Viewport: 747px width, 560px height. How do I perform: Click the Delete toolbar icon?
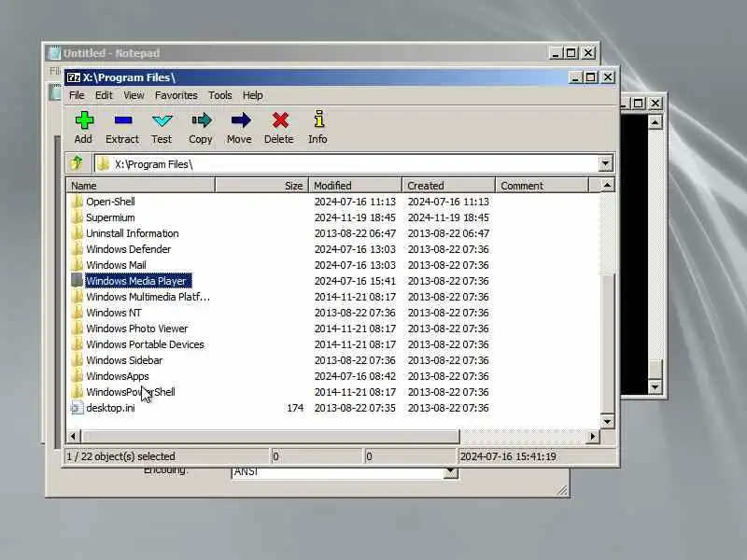tap(280, 120)
